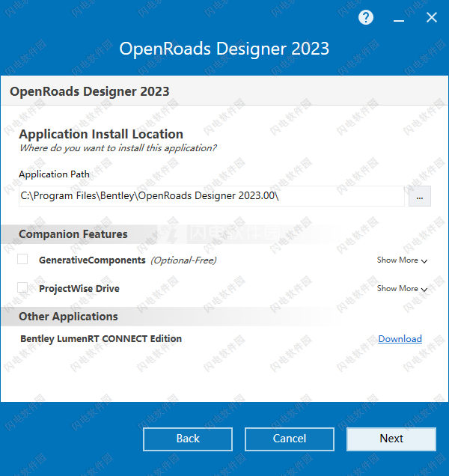
Task: Click the Companion Features header
Action: [73, 234]
